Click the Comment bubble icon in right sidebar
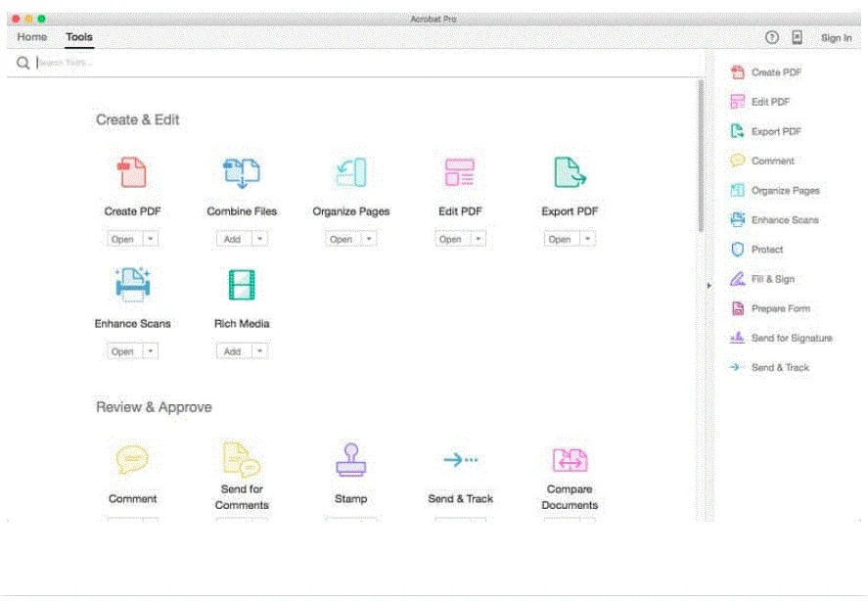The width and height of the screenshot is (868, 601). click(x=737, y=161)
